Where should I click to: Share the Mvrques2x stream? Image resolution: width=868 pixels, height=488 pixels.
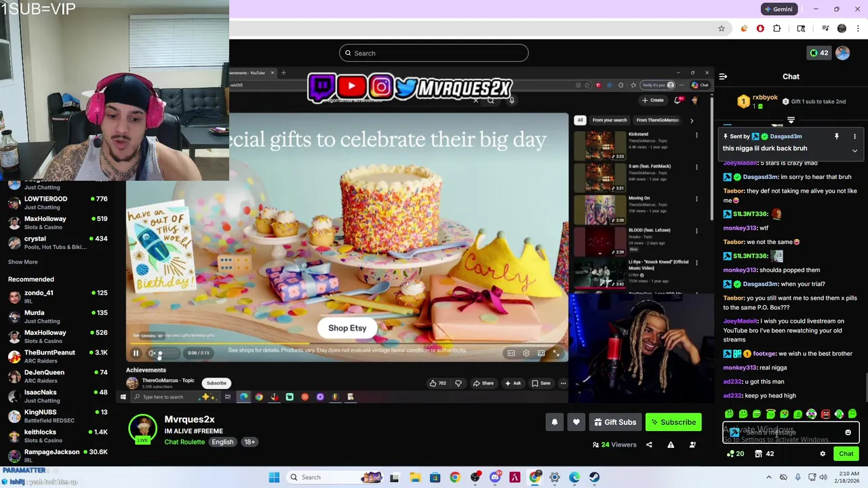click(649, 445)
